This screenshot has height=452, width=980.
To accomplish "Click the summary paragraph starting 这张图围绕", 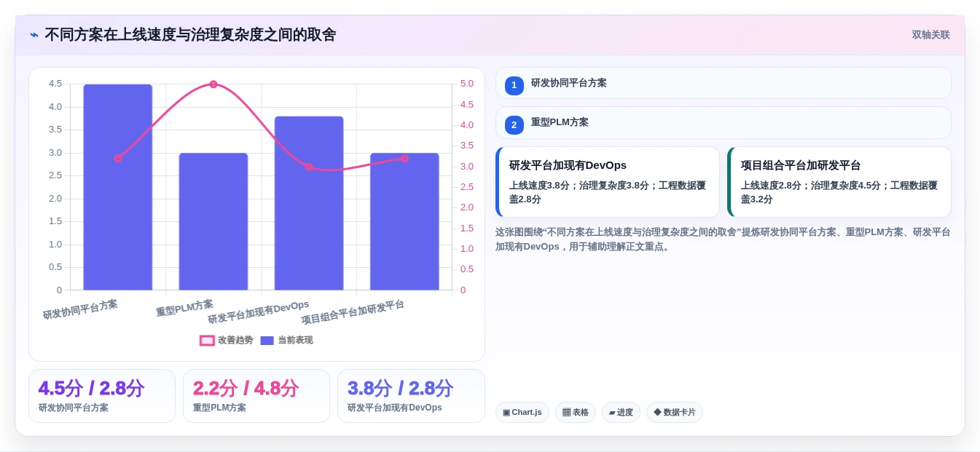I will [x=723, y=239].
